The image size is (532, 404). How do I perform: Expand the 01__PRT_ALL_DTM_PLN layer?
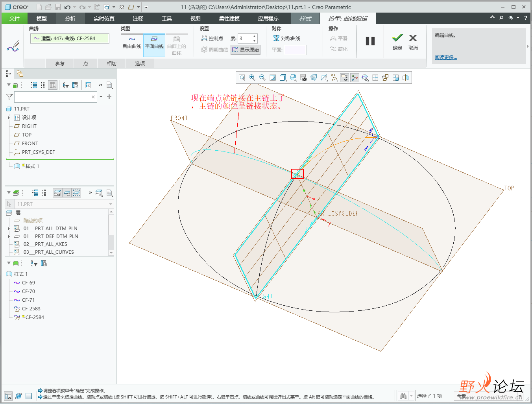(9, 229)
